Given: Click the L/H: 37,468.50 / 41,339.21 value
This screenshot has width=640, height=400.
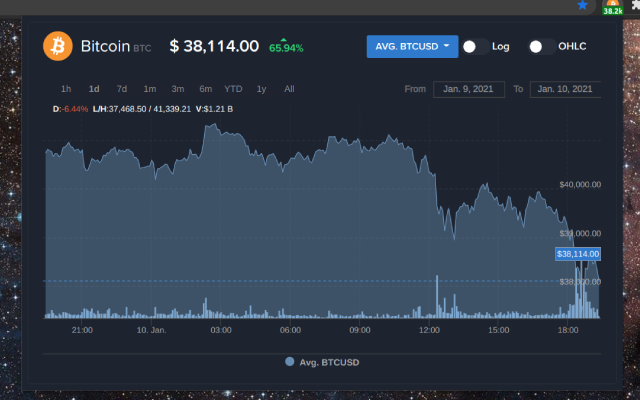Looking at the screenshot, I should pyautogui.click(x=142, y=109).
